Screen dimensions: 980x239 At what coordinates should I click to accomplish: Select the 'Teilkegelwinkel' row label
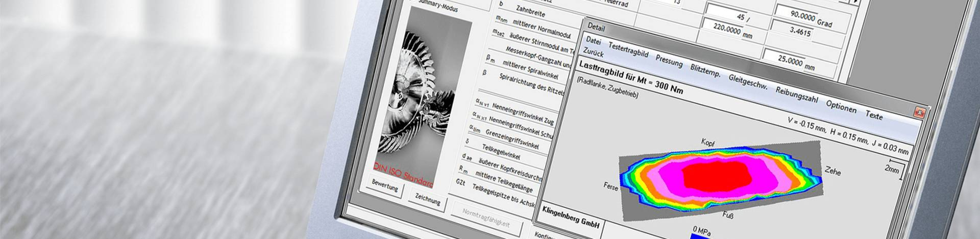point(501,151)
